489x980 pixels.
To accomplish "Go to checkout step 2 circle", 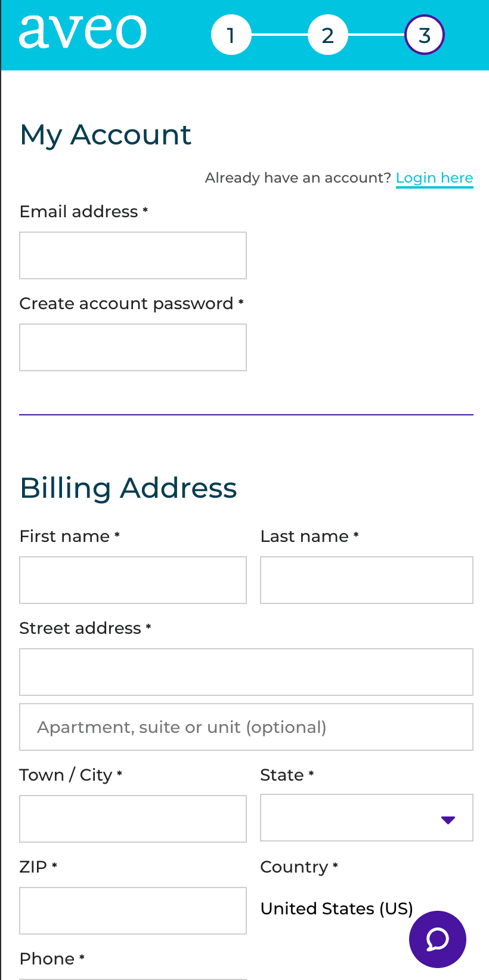I will click(x=327, y=35).
